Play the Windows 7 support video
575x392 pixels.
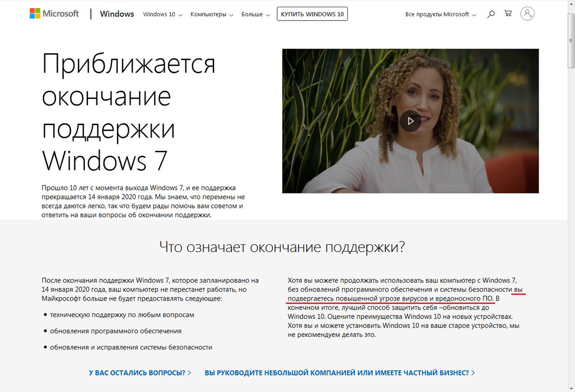410,121
